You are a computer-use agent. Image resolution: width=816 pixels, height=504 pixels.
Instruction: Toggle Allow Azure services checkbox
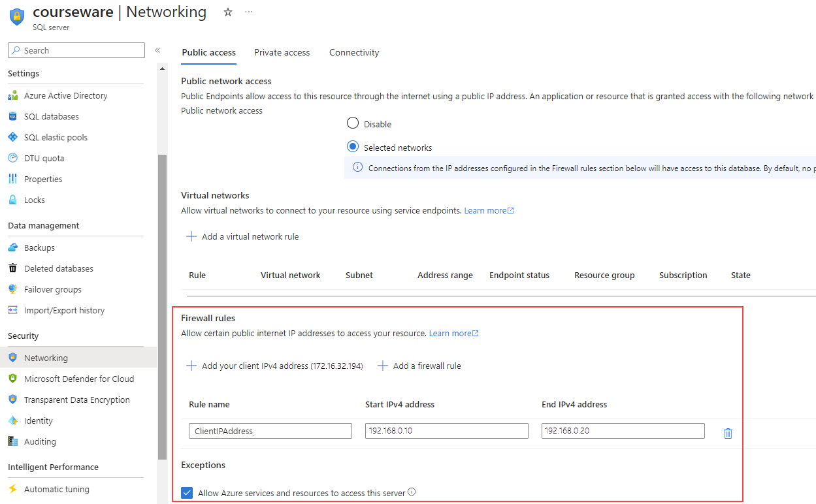pos(188,493)
